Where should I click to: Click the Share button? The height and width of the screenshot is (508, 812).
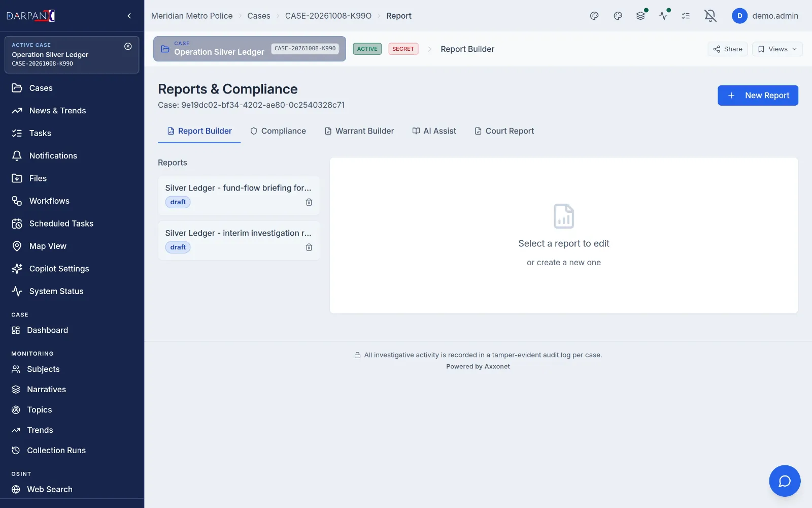pos(728,49)
